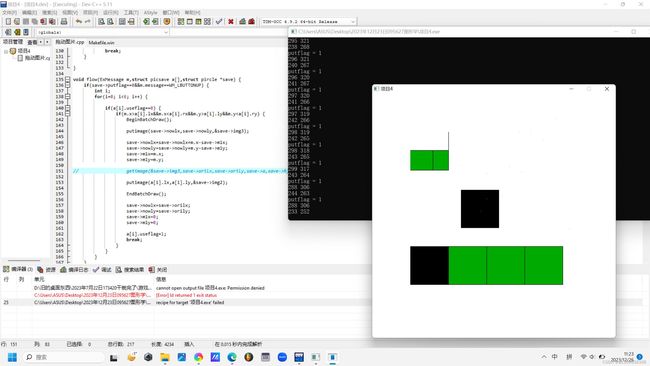
Task: Click the Print icon in toolbar
Action: (64, 22)
